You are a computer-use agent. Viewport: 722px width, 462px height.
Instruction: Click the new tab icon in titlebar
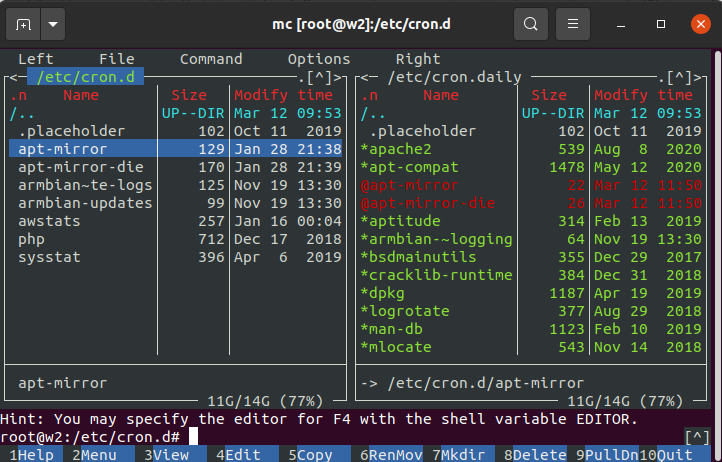23,23
